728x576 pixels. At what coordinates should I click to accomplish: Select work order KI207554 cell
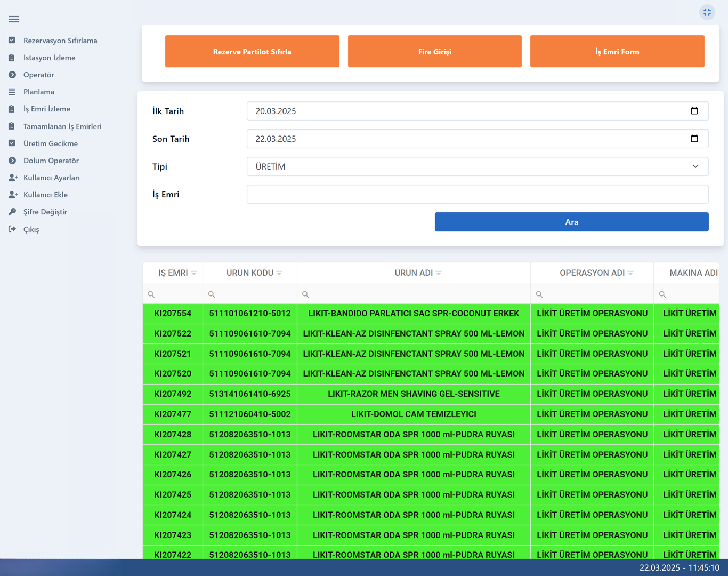[173, 314]
